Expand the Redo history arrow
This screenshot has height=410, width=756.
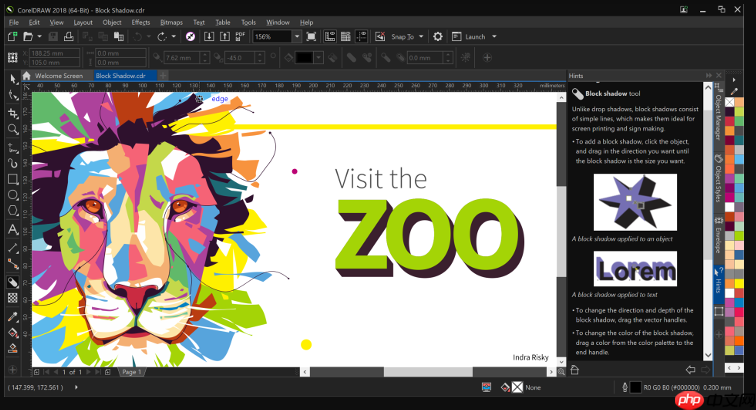(x=174, y=36)
